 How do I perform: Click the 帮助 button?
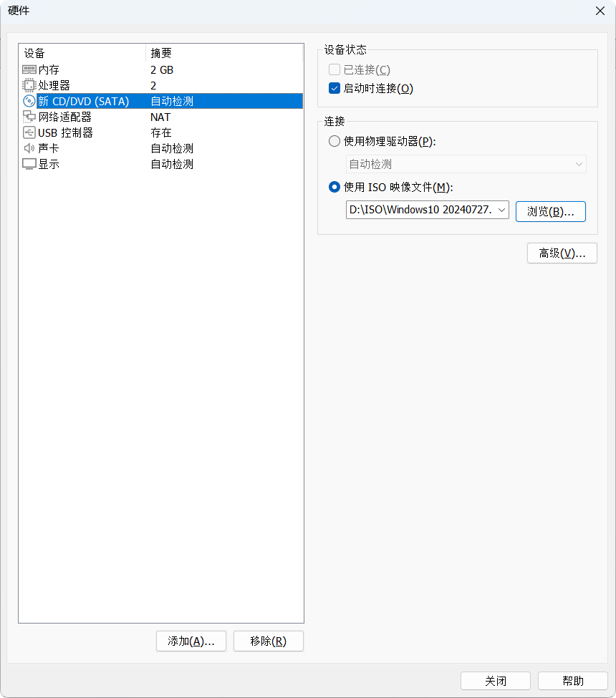tap(572, 680)
